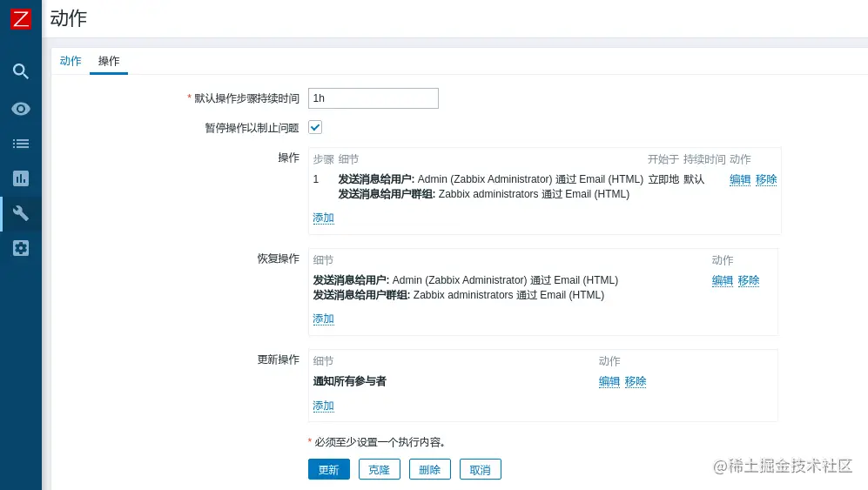Open the Monitoring eye icon menu

(21, 109)
